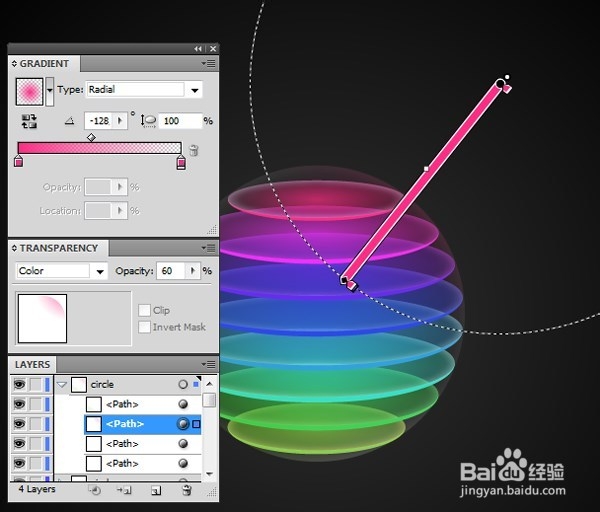Click Delete Selection trash in Layers panel
The height and width of the screenshot is (512, 600).
point(186,490)
